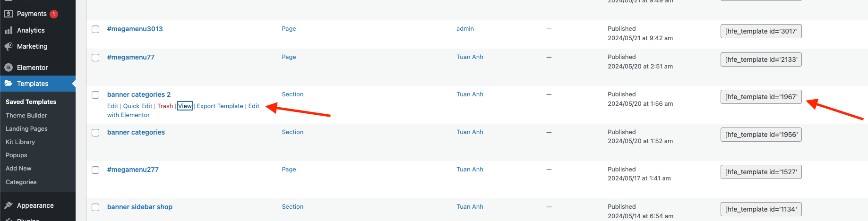Tick the banner categories 2 checkbox
The width and height of the screenshot is (868, 221).
point(95,95)
